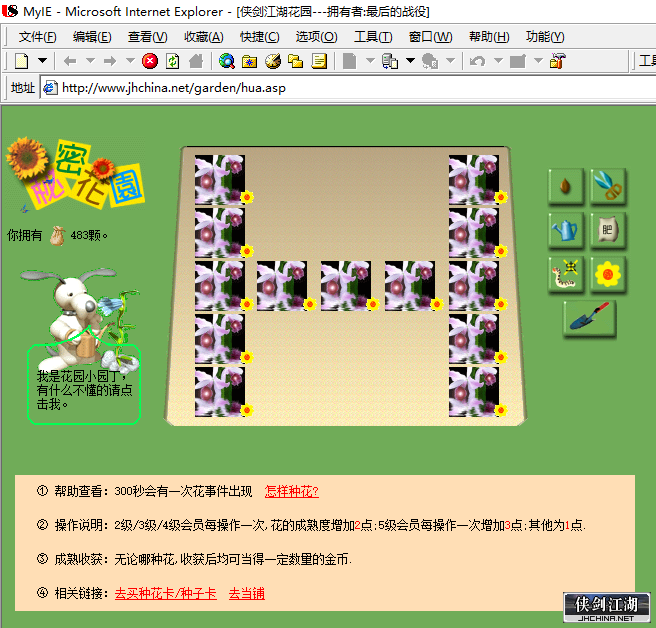
Task: Expand the Undo dropdown arrow
Action: click(498, 61)
